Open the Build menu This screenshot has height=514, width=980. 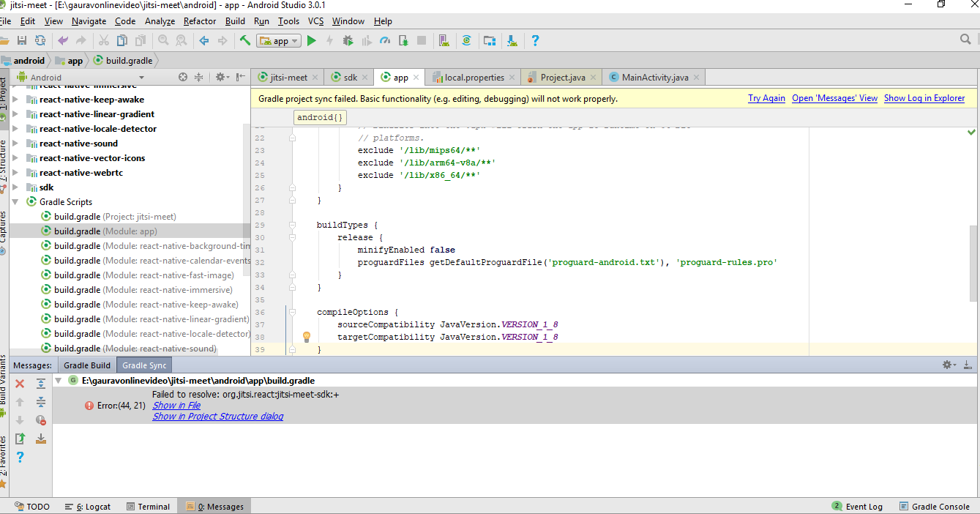pos(235,21)
